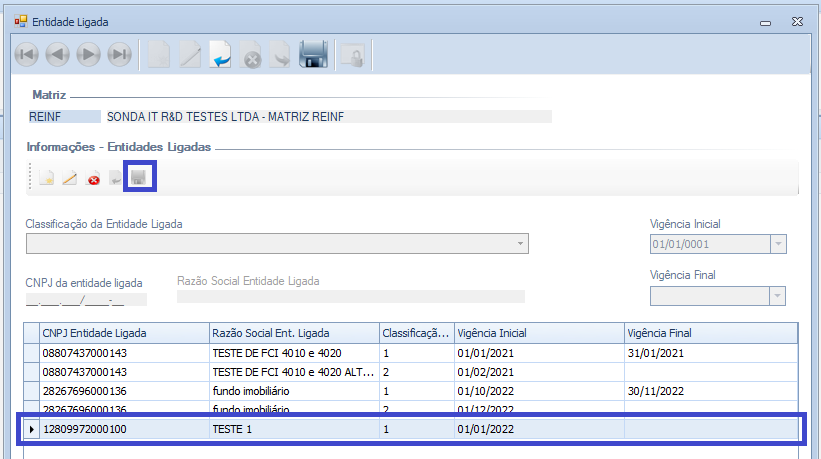The width and height of the screenshot is (821, 459).
Task: Go to first record in main toolbar
Action: (26, 56)
